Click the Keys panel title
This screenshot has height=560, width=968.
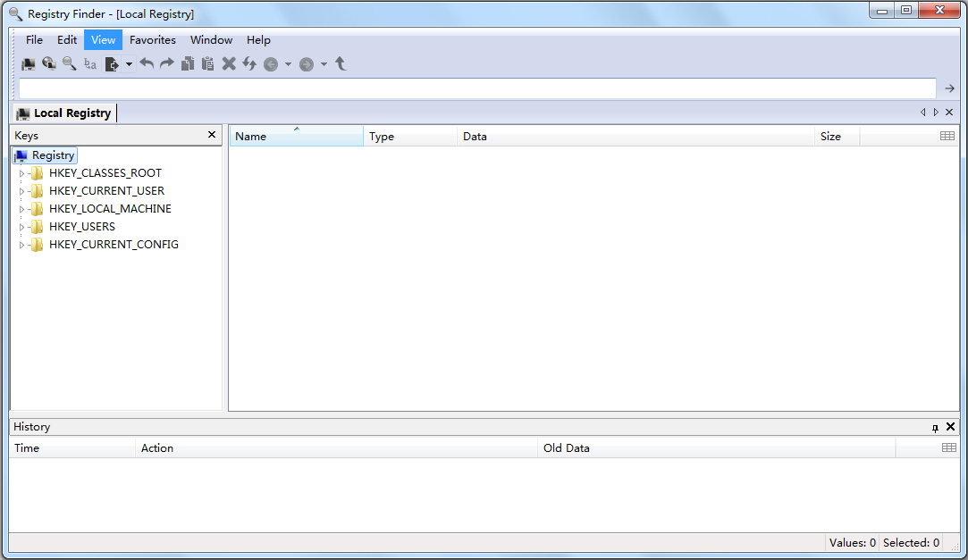[26, 135]
